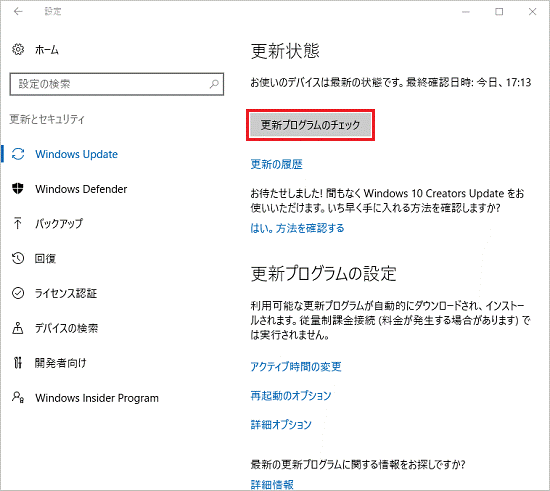
Task: Minimize the 設定 window
Action: coord(466,12)
